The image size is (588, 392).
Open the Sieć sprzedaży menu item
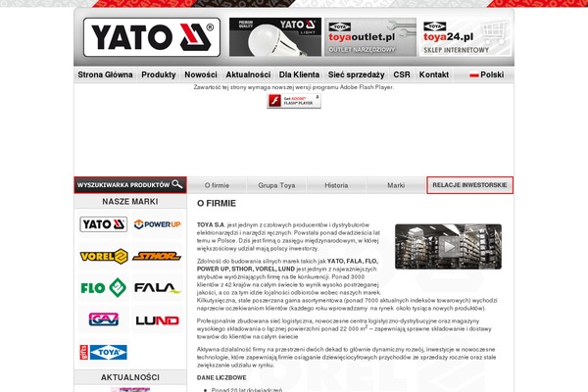[357, 74]
